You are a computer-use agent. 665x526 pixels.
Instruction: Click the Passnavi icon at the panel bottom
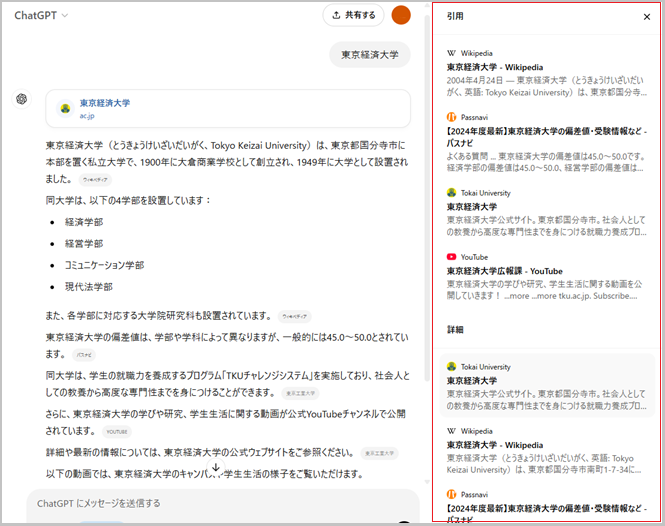pos(451,495)
